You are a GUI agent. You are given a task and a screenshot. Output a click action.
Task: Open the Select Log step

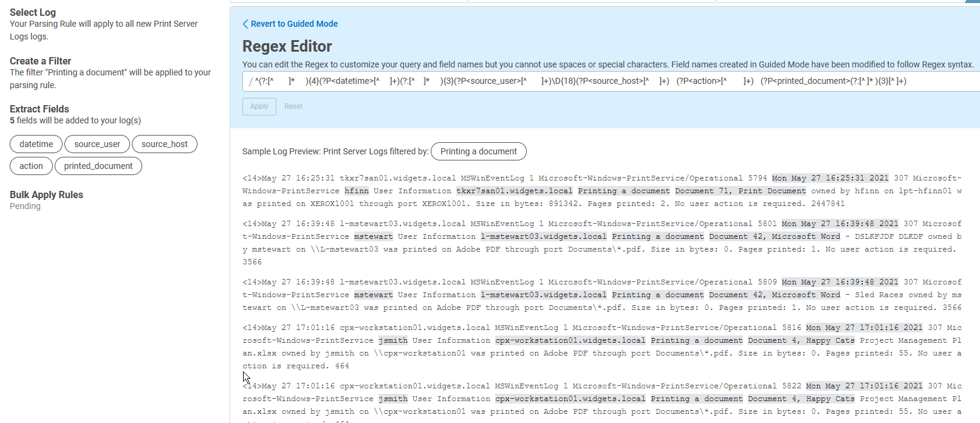tap(33, 12)
